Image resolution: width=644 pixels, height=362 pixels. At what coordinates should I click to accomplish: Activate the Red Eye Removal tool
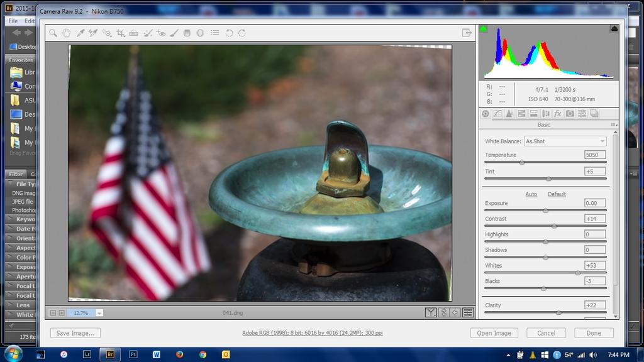(161, 33)
